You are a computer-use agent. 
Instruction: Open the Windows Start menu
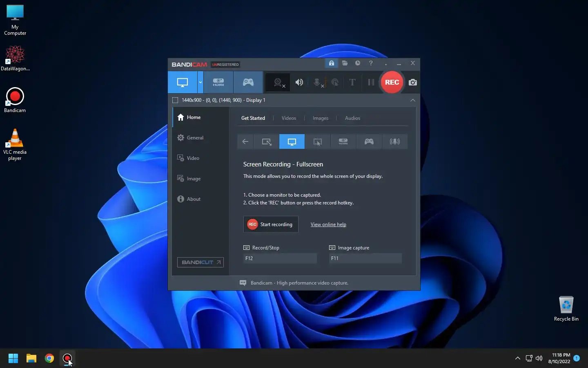13,358
